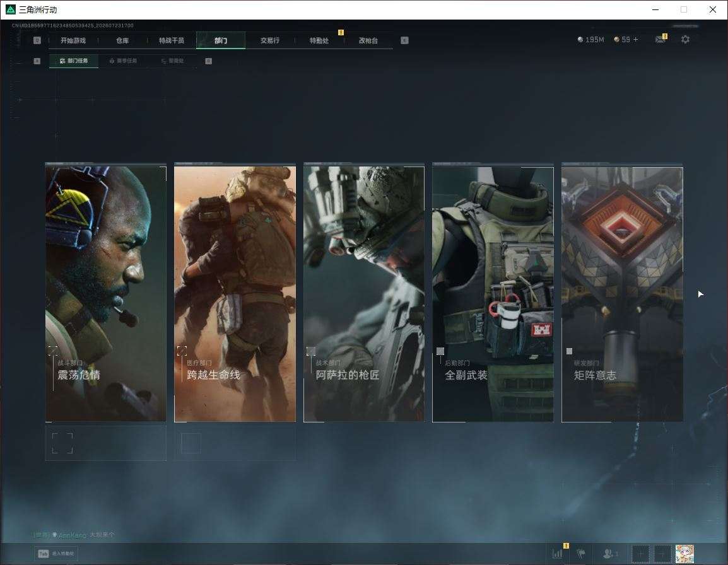Open the settings gear icon
Viewport: 728px width, 565px height.
685,40
